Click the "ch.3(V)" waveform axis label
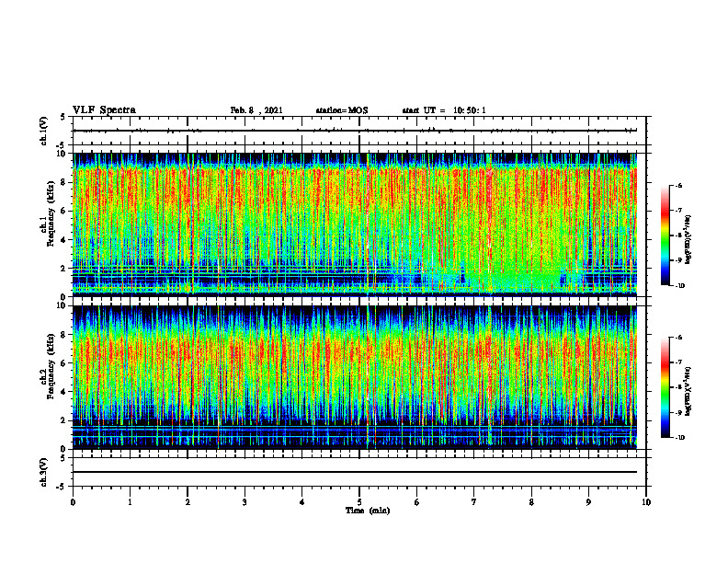The width and height of the screenshot is (728, 563). pos(43,472)
